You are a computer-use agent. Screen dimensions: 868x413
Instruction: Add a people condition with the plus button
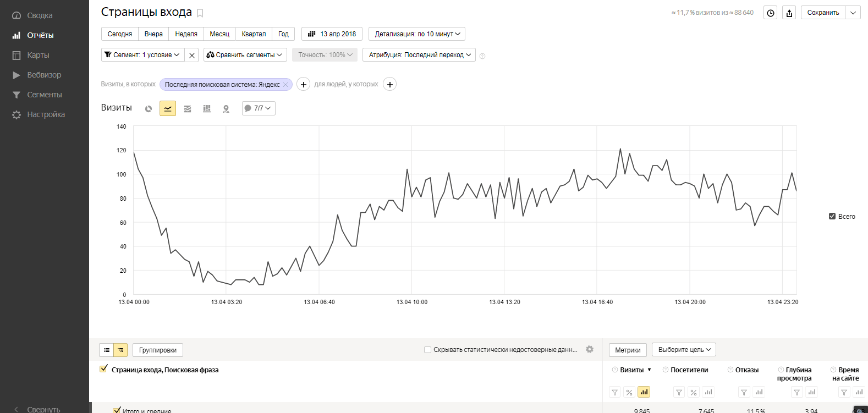390,84
